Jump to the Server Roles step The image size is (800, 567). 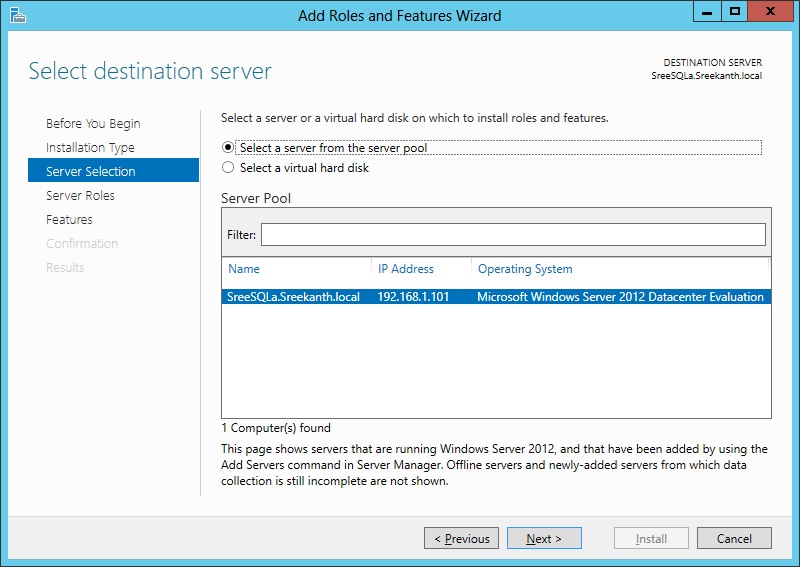[x=80, y=196]
